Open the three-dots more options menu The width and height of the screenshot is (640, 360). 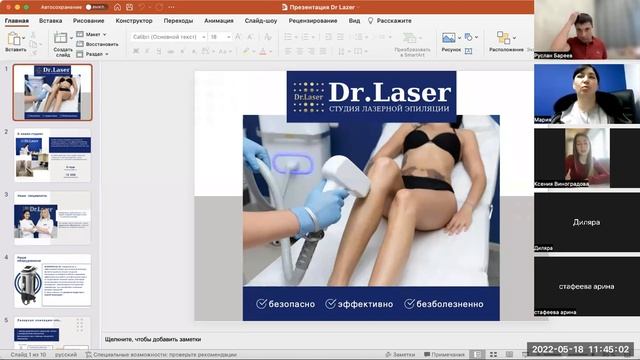(x=171, y=7)
